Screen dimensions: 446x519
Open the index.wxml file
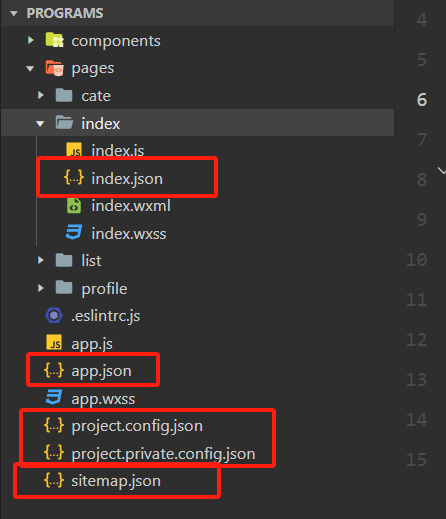[131, 206]
